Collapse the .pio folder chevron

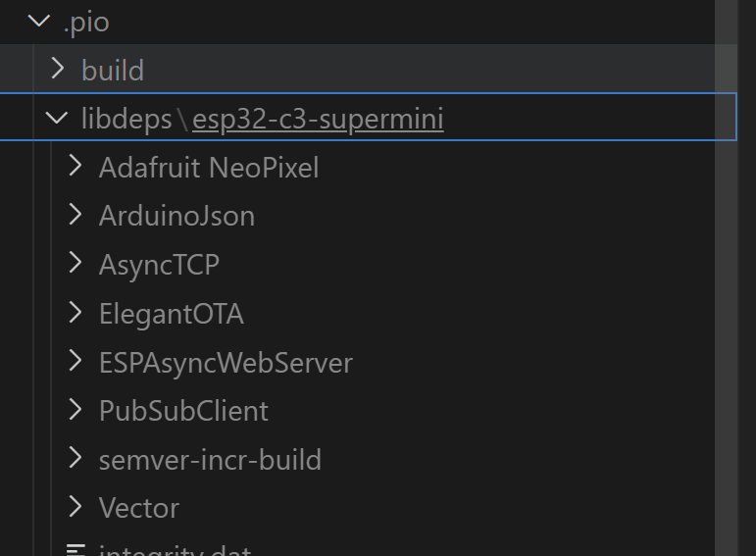[40, 22]
